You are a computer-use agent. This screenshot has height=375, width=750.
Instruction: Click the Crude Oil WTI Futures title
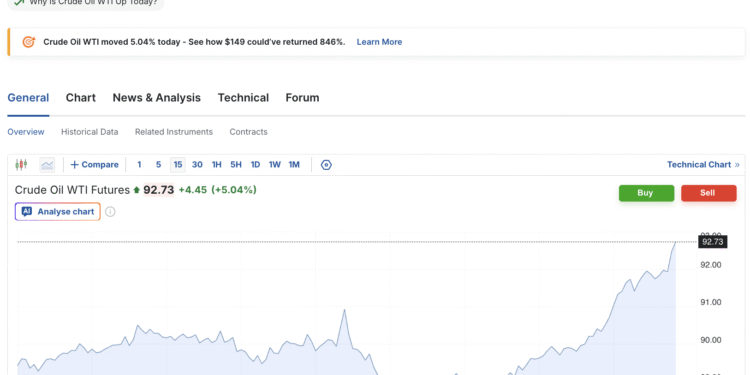(x=72, y=190)
